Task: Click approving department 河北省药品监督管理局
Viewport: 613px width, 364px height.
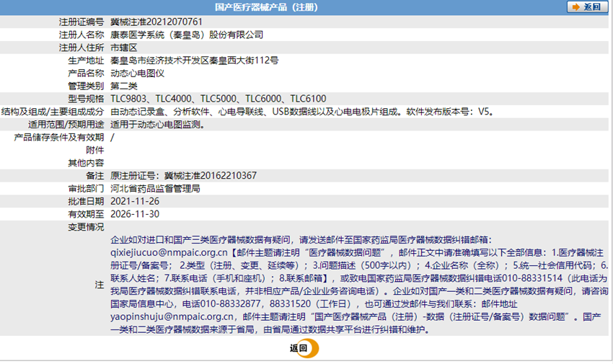Action: 155,189
